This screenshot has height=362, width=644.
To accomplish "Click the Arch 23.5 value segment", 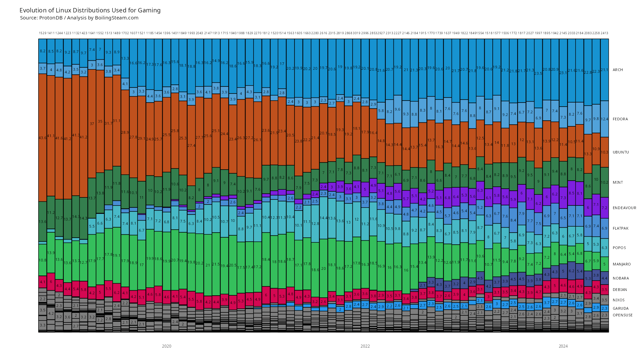I will (x=538, y=73).
